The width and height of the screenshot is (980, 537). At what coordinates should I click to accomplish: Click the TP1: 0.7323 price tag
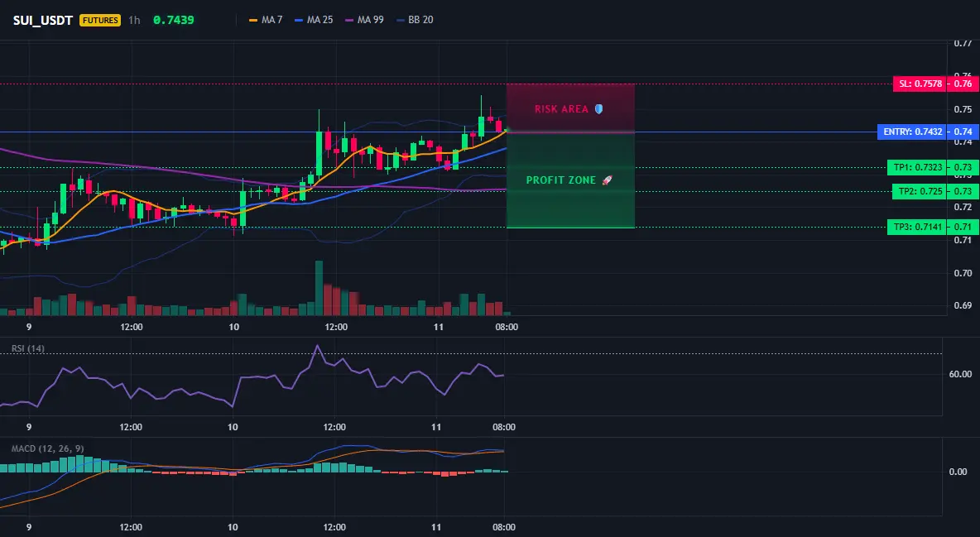click(x=917, y=167)
